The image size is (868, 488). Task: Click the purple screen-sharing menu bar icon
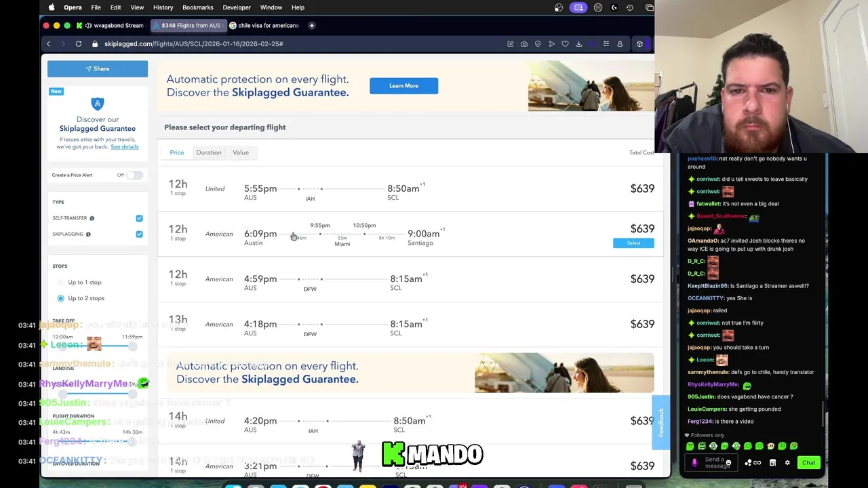(578, 7)
